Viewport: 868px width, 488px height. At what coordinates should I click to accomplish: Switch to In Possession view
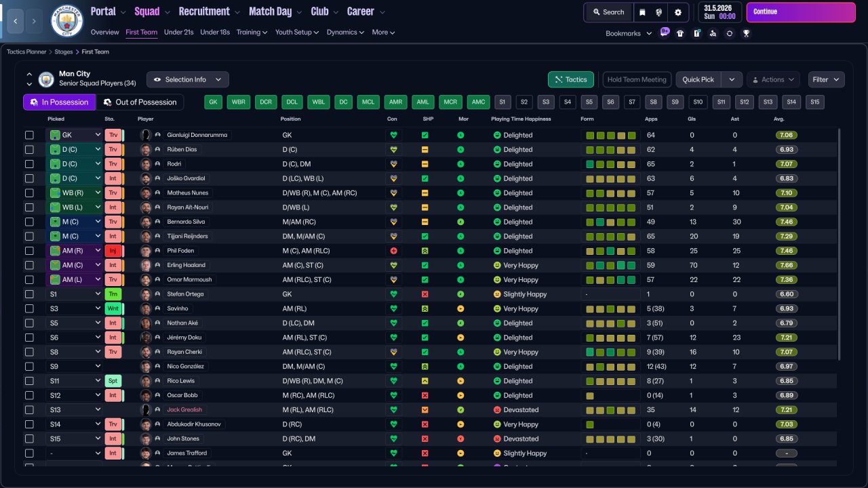pyautogui.click(x=59, y=102)
